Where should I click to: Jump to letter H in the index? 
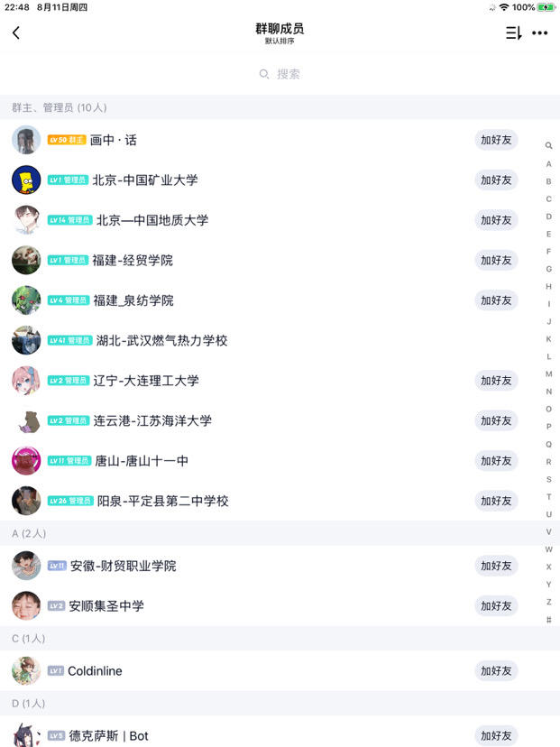coord(548,286)
